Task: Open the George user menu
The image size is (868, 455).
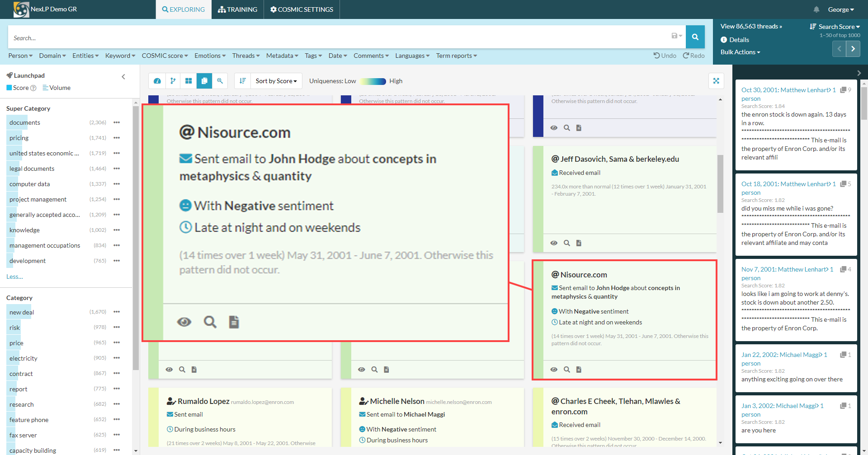Action: click(x=841, y=9)
